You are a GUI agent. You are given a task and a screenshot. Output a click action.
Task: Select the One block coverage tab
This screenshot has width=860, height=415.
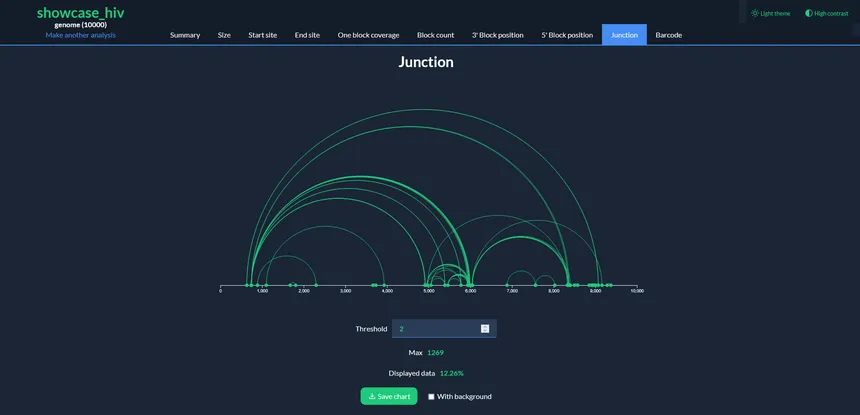[x=369, y=35]
